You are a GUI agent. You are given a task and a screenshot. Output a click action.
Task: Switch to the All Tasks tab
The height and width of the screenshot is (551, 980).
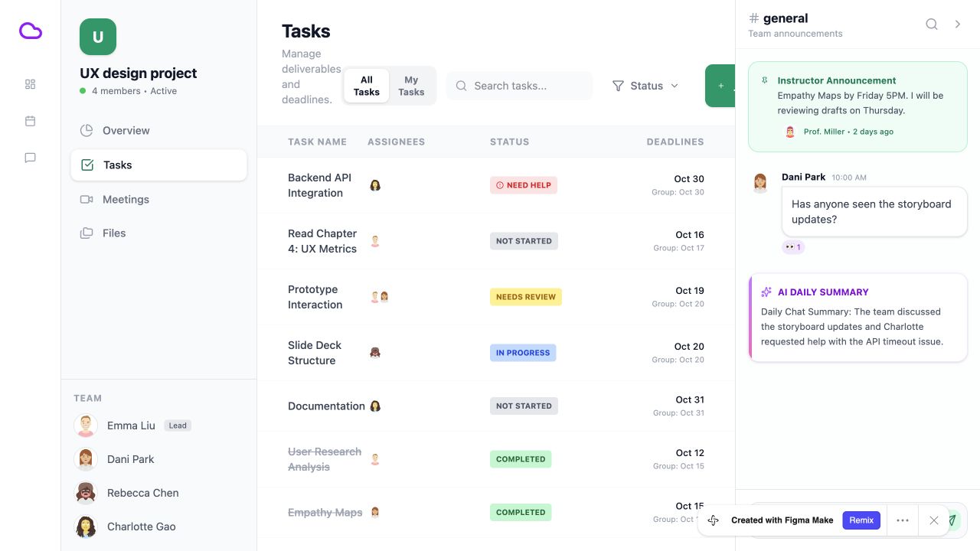pyautogui.click(x=367, y=86)
